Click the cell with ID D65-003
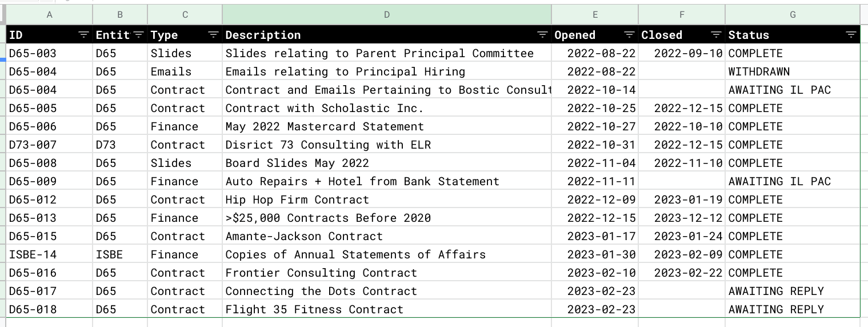This screenshot has height=327, width=868. pyautogui.click(x=49, y=53)
